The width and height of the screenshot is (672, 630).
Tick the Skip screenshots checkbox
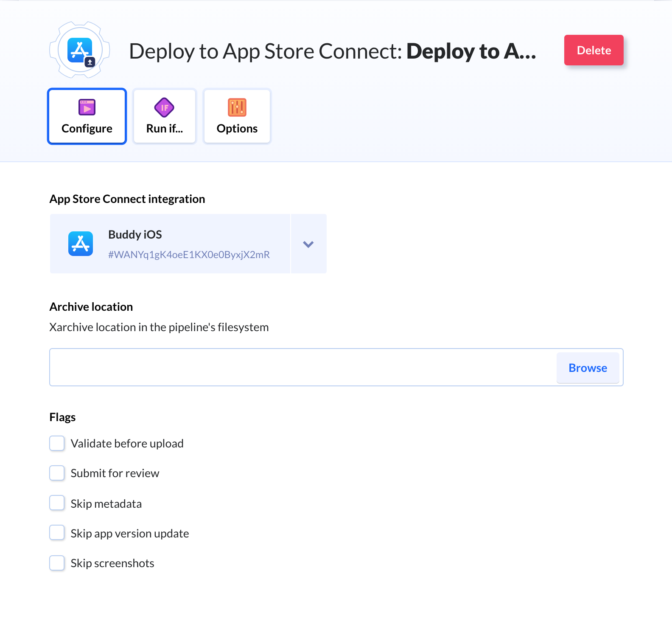pos(57,563)
